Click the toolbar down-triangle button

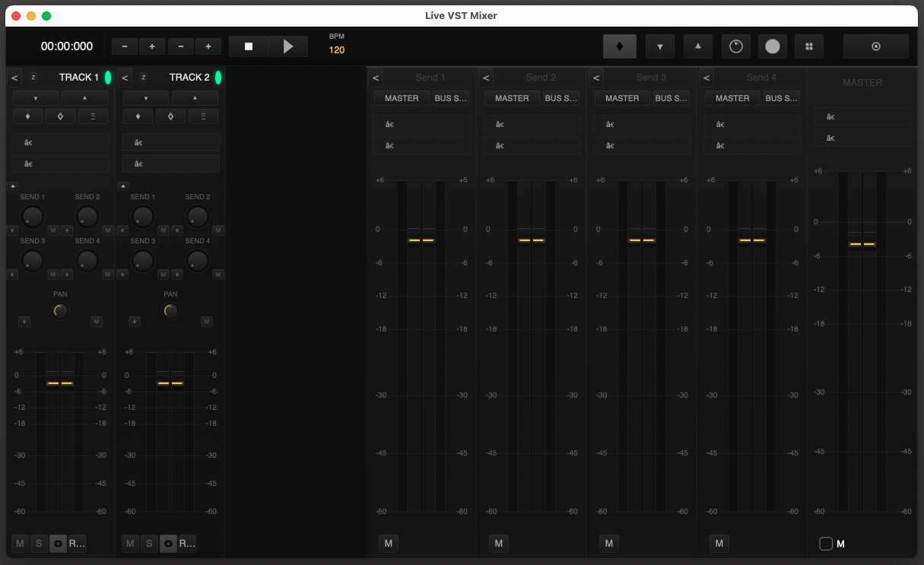coord(660,46)
